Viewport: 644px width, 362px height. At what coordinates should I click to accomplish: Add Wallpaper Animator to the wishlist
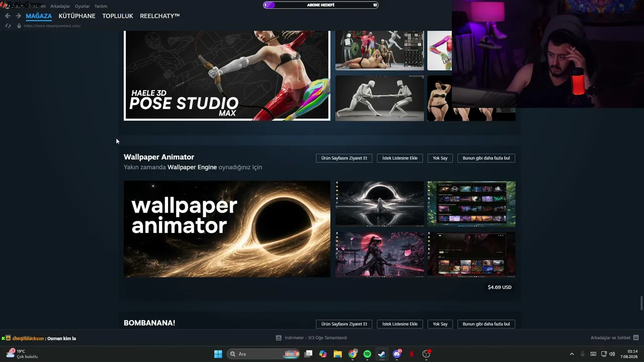pos(400,158)
